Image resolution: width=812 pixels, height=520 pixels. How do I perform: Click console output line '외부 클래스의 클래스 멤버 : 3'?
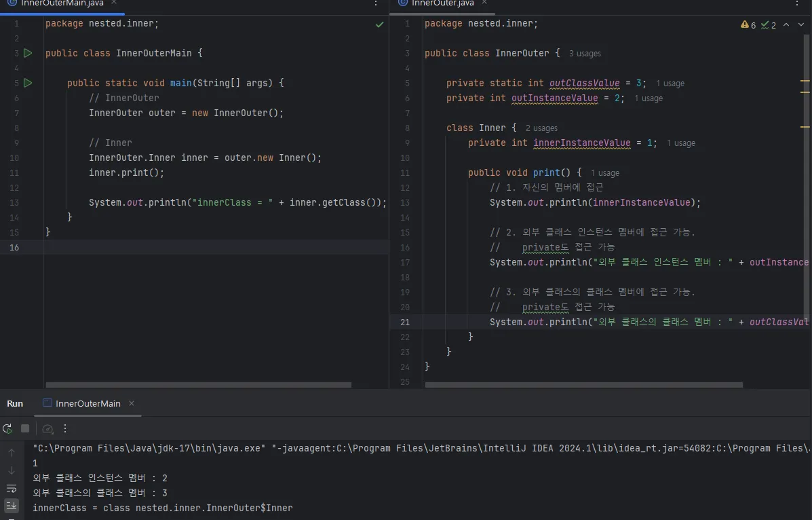point(100,493)
